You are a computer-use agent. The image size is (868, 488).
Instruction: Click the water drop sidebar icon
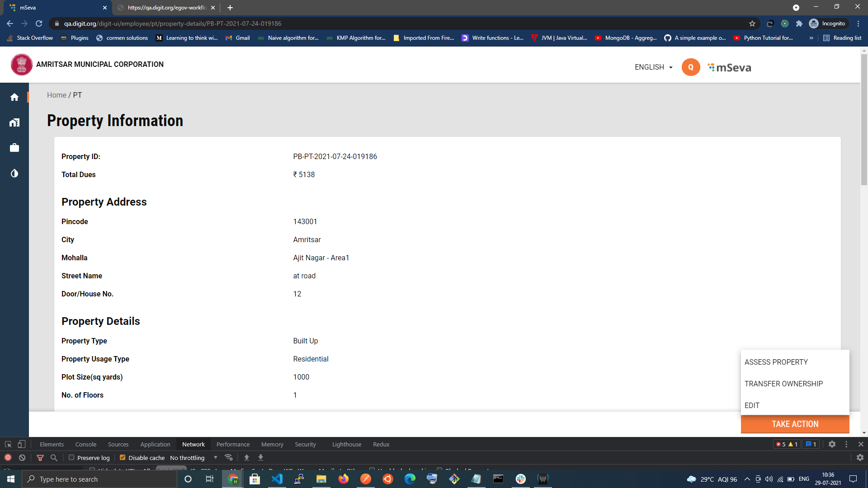pyautogui.click(x=14, y=174)
